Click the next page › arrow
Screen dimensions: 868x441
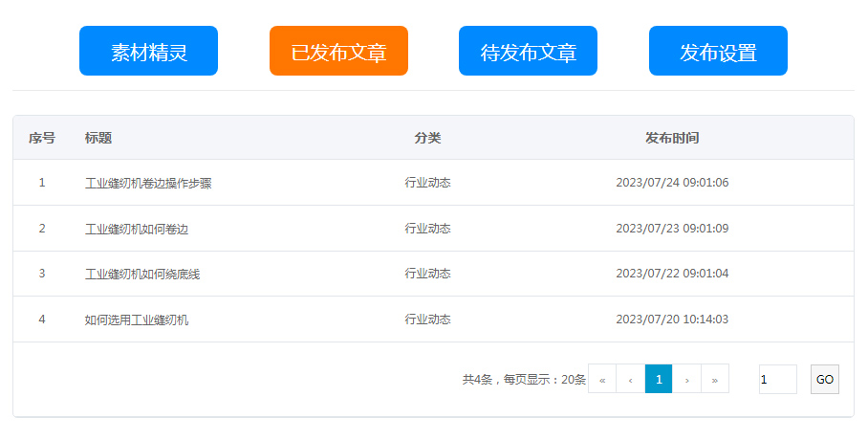686,379
